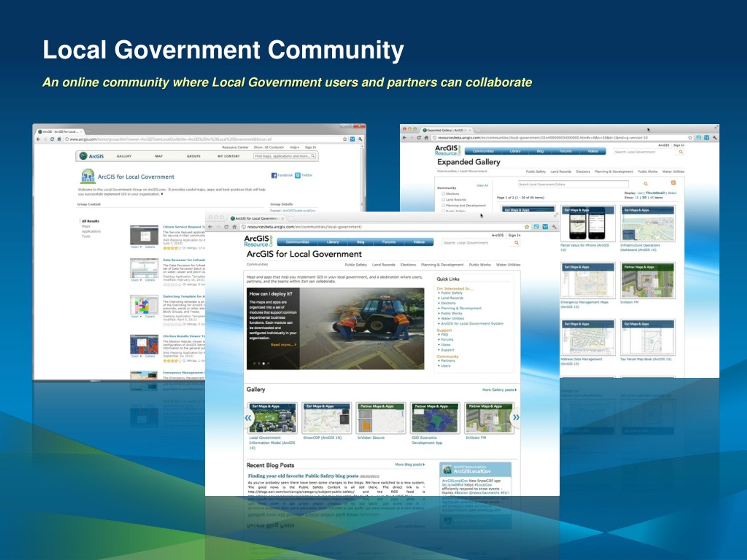Open InVision FM thumbnail in Expanded Gallery
Screen dimensions: 747x560
tap(648, 281)
